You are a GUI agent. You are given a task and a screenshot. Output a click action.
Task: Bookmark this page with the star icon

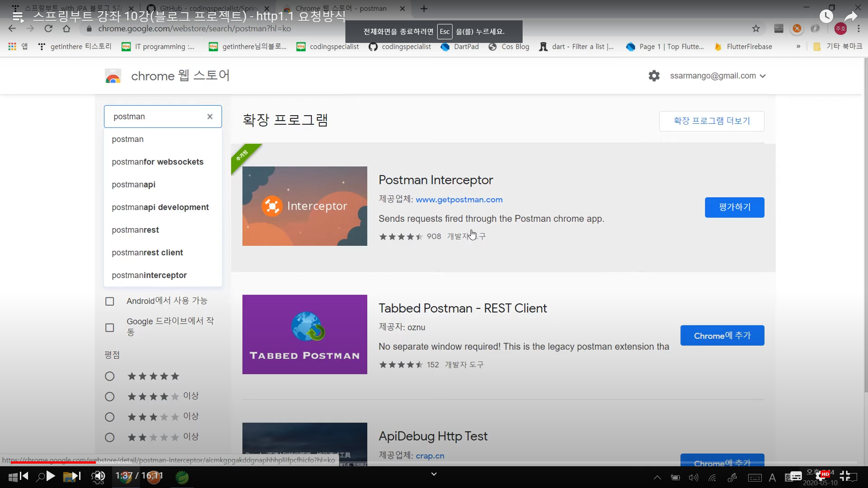click(756, 28)
